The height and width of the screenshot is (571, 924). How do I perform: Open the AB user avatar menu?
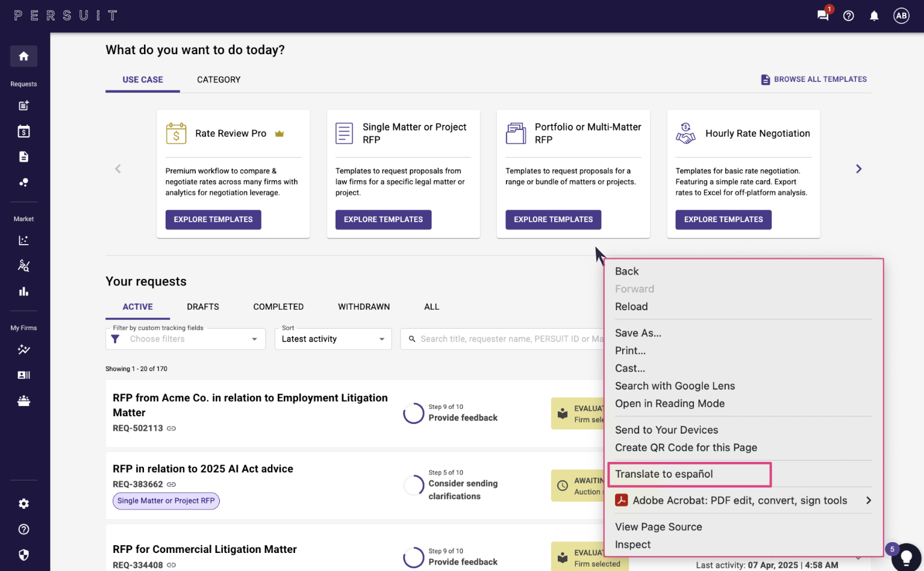coord(901,16)
